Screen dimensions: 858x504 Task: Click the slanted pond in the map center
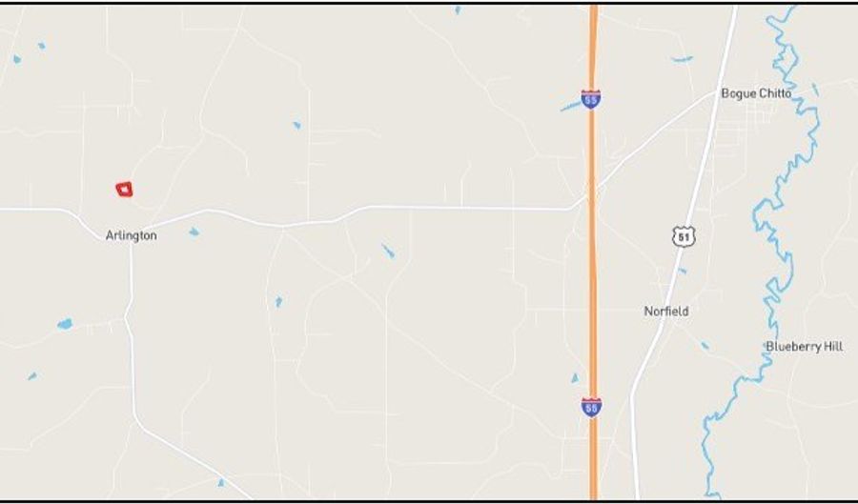pyautogui.click(x=388, y=251)
